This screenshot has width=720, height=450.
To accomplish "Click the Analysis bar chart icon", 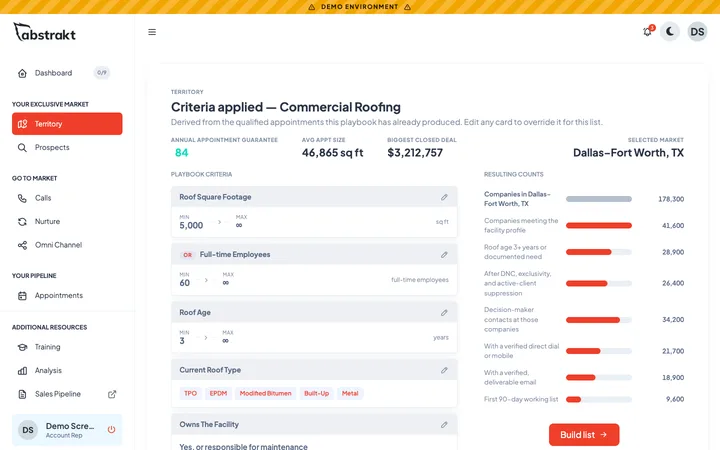I will 22,371.
